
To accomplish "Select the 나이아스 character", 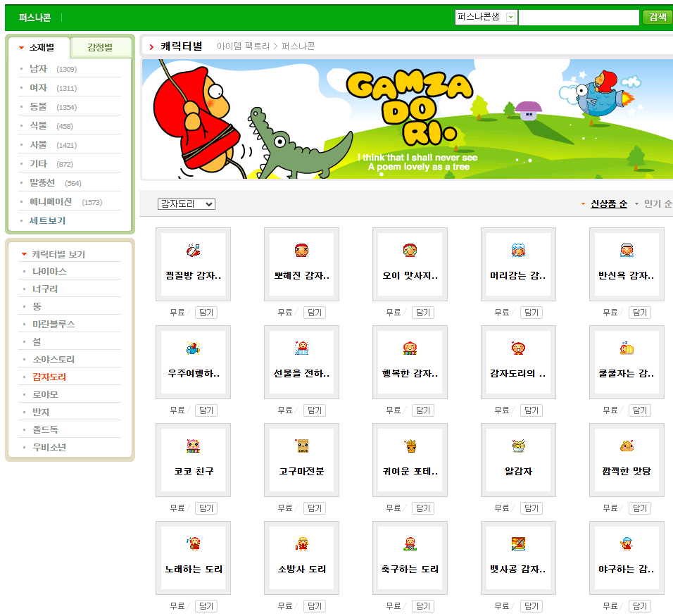I will point(49,271).
